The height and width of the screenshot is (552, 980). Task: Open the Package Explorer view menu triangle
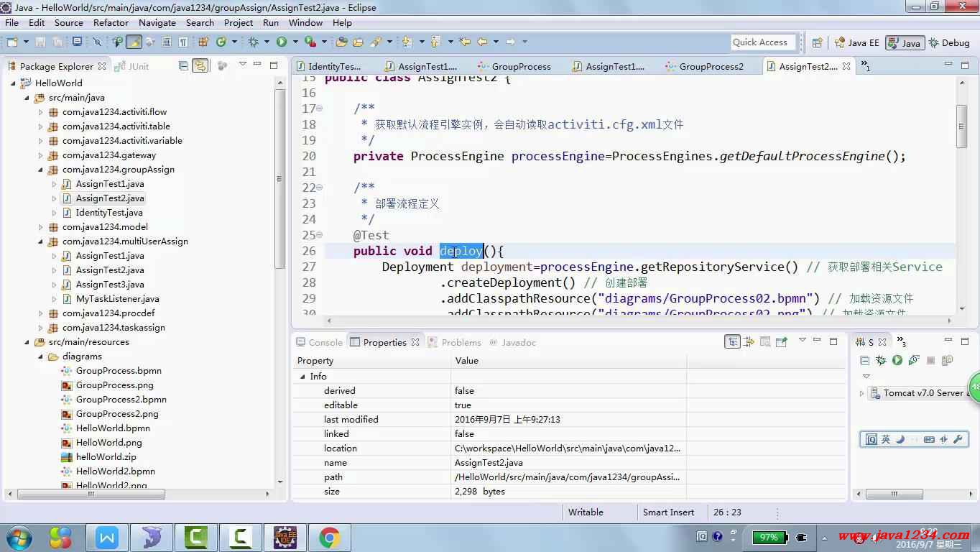[x=243, y=65]
